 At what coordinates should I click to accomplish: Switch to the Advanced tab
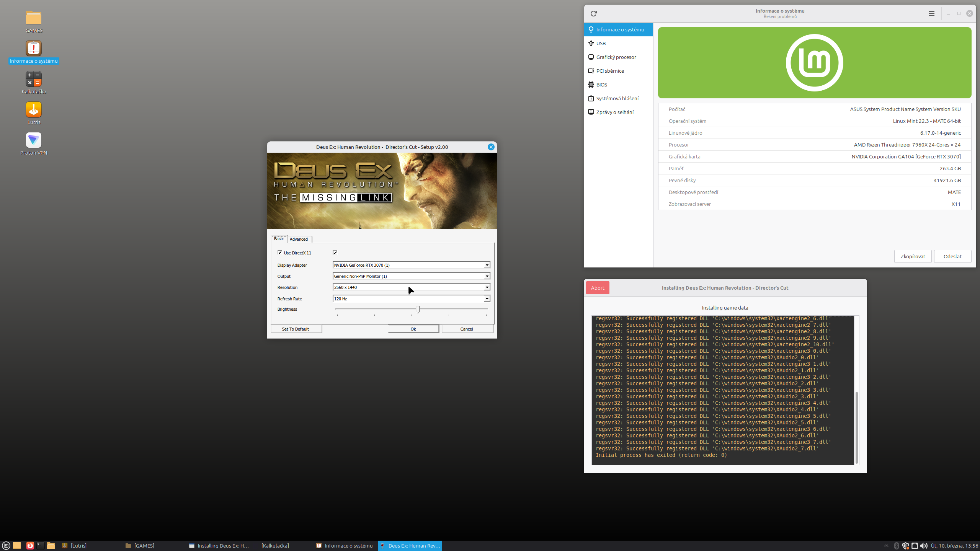tap(299, 239)
